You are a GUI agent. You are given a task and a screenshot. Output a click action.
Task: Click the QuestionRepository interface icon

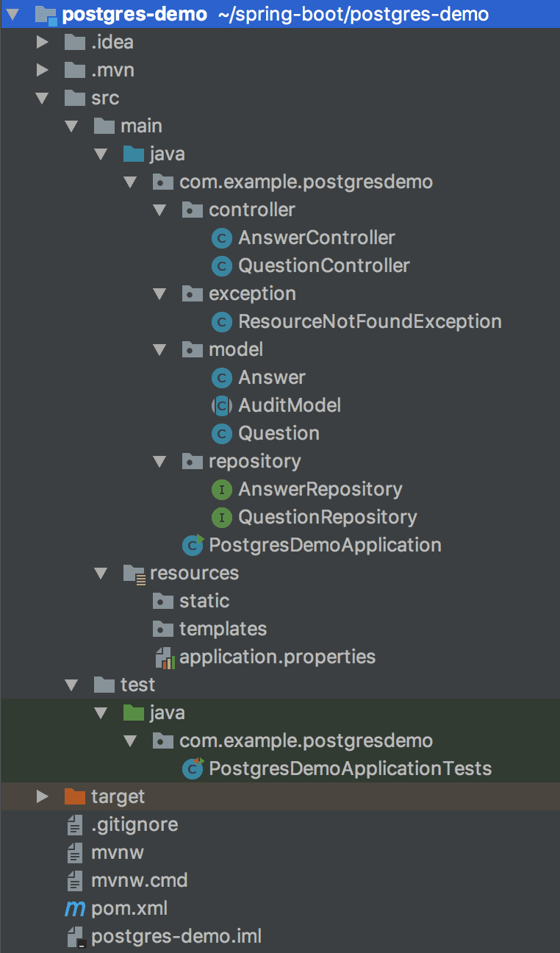tap(221, 517)
